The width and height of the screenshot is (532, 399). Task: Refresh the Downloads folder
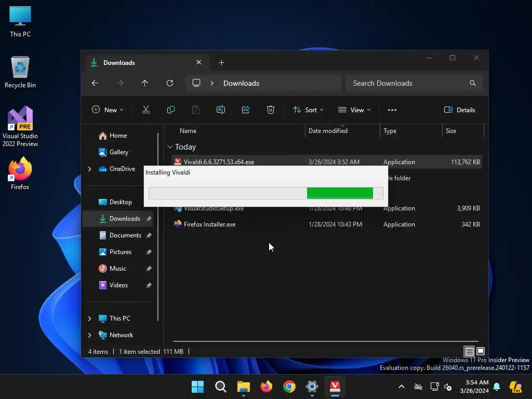pos(170,83)
